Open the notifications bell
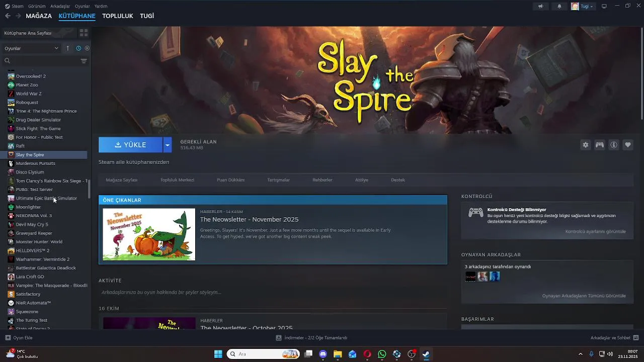 tap(559, 6)
